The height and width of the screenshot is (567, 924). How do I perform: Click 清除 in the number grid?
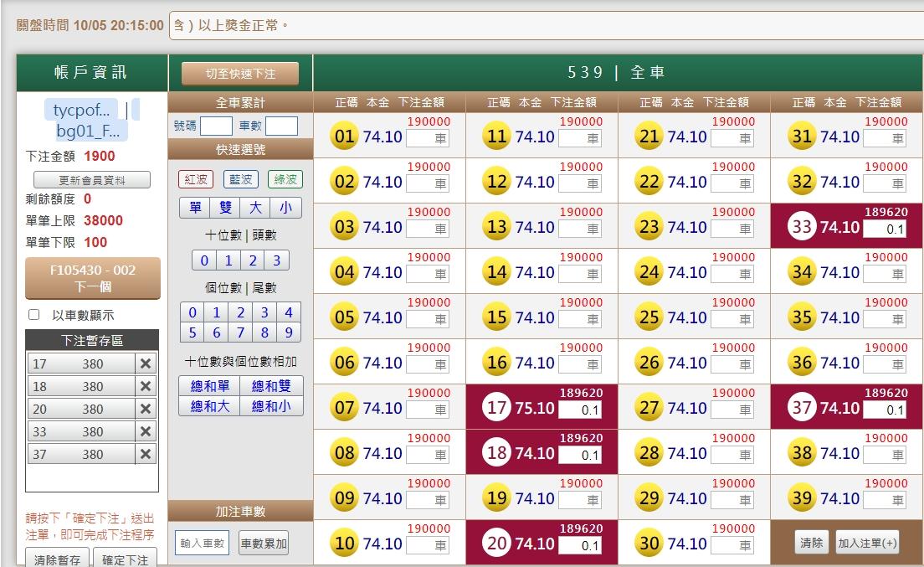point(812,542)
